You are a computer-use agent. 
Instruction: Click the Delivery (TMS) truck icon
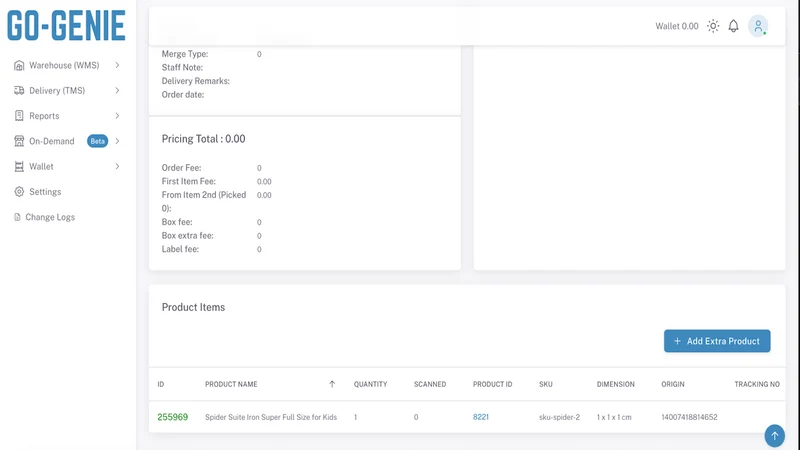click(x=19, y=90)
